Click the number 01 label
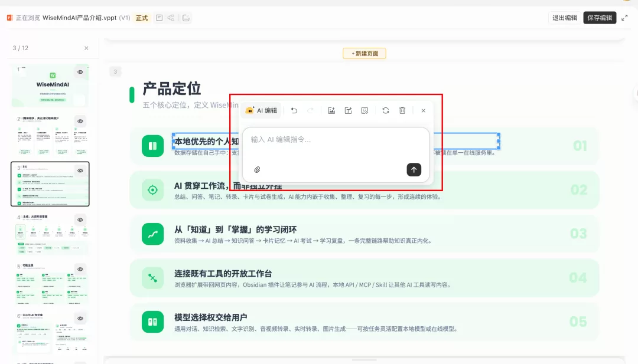This screenshot has width=638, height=364. point(580,146)
